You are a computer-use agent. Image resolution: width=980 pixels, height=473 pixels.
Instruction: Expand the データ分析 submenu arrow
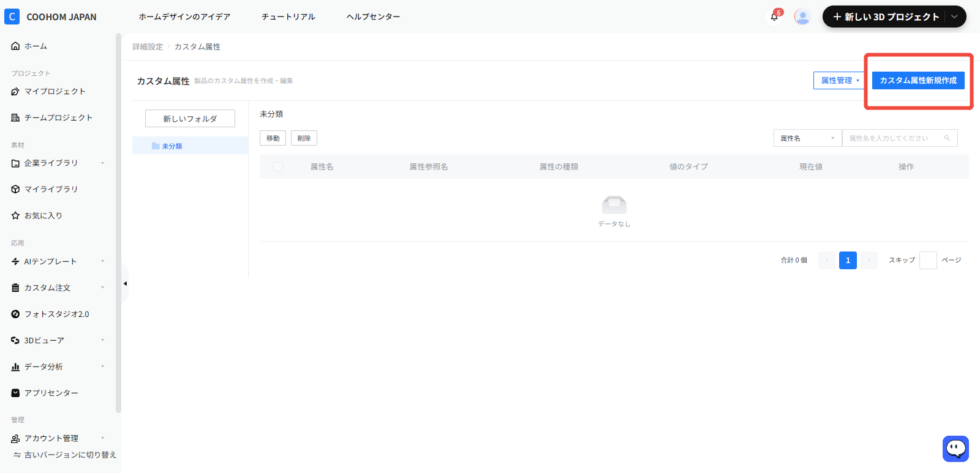tap(102, 367)
